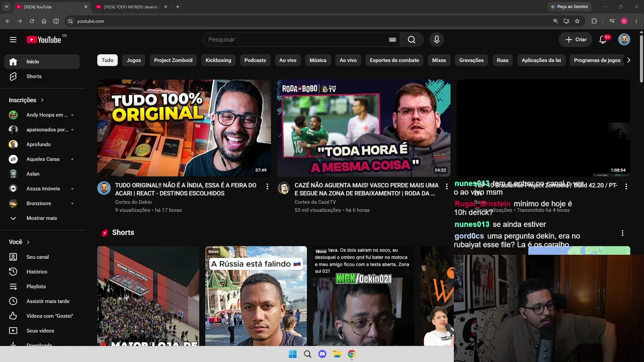The width and height of the screenshot is (644, 362).
Task: Go back with the browser back arrow
Action: click(8, 21)
